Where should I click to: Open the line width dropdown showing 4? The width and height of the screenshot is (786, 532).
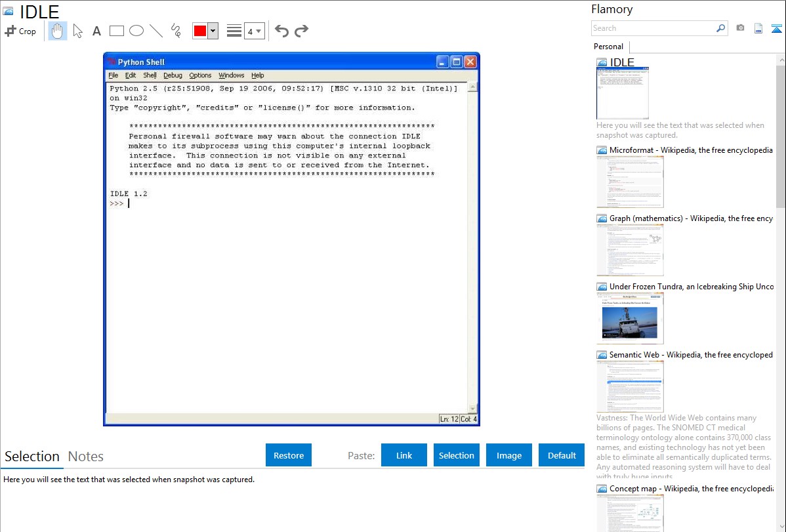point(254,31)
